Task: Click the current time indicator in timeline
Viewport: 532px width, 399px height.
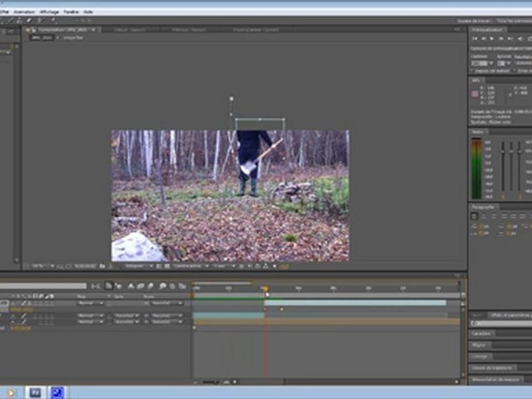Action: tap(265, 289)
